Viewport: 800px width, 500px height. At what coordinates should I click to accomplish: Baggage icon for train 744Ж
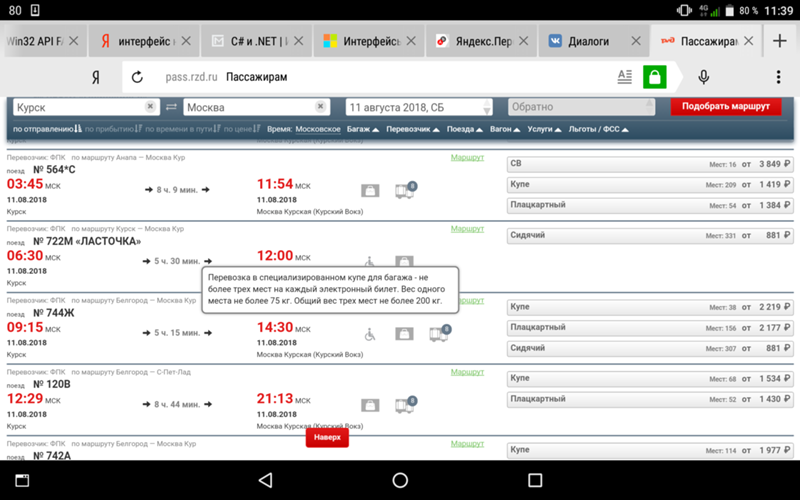point(404,334)
